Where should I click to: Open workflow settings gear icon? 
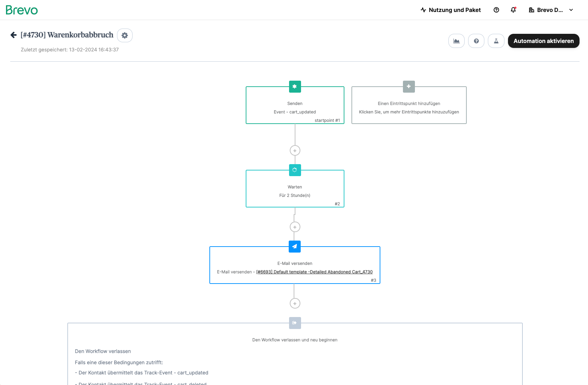[125, 35]
